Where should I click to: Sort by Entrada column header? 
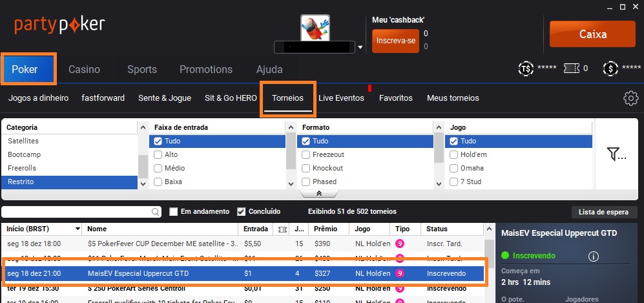point(255,229)
